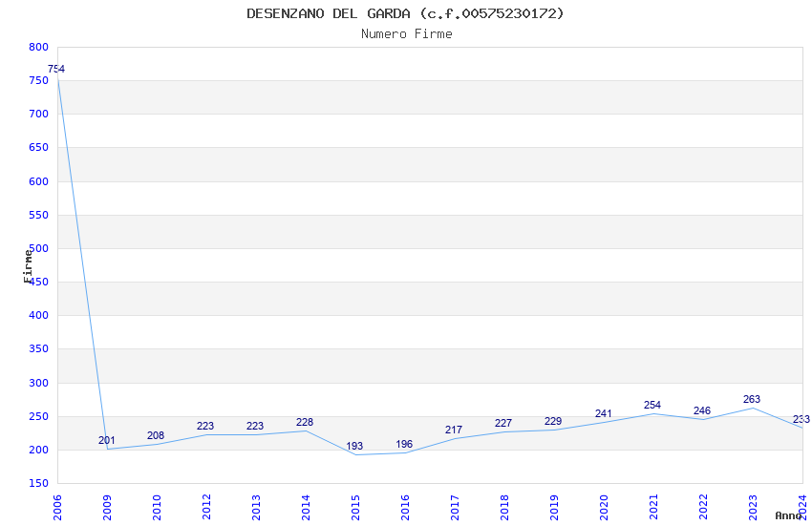The height and width of the screenshot is (525, 812).
Task: Click y-axis value 800
Action: (39, 47)
